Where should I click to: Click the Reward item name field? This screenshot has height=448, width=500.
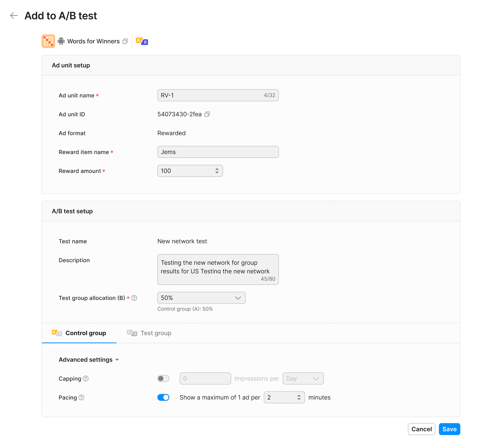click(218, 152)
